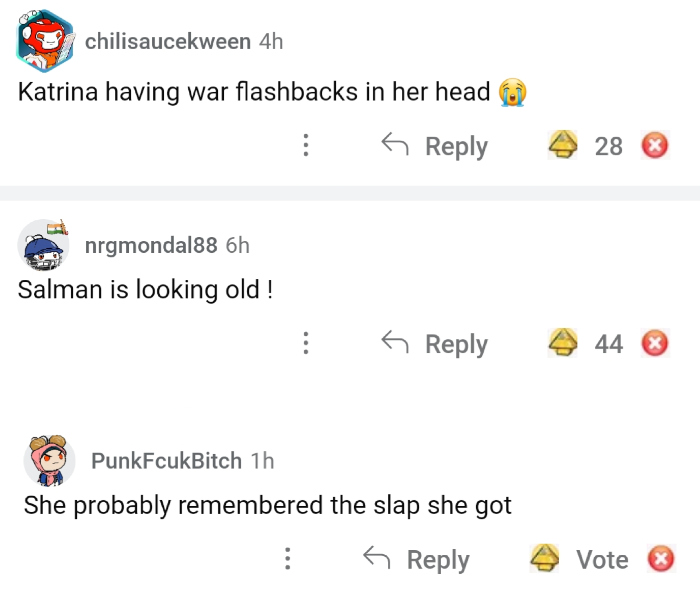Image resolution: width=700 pixels, height=605 pixels.
Task: Downvote chilisaucekween's comment with red X
Action: point(655,147)
